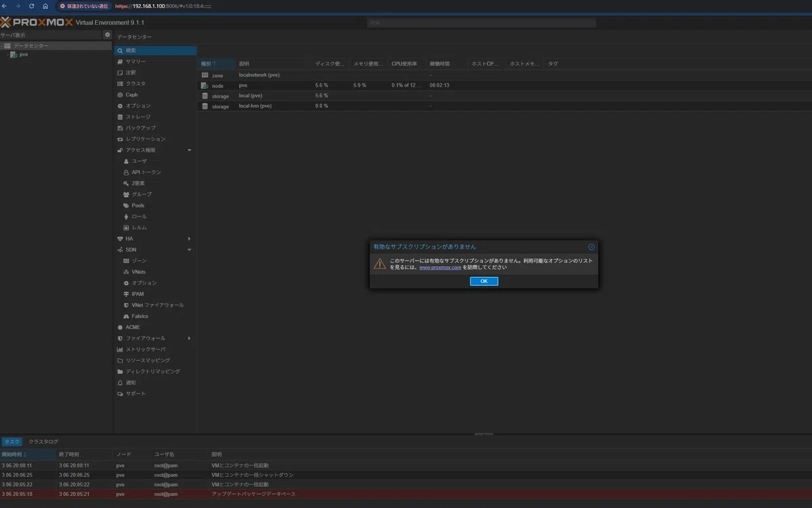Select the node pve row in grid
Image resolution: width=812 pixels, height=508 pixels.
pyautogui.click(x=504, y=85)
